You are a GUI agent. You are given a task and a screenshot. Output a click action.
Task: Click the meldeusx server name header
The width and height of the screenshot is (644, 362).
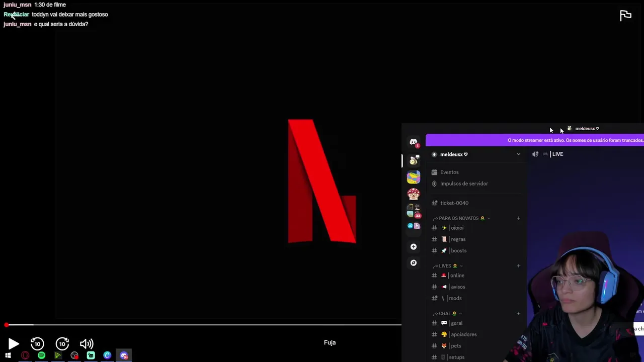tap(454, 154)
